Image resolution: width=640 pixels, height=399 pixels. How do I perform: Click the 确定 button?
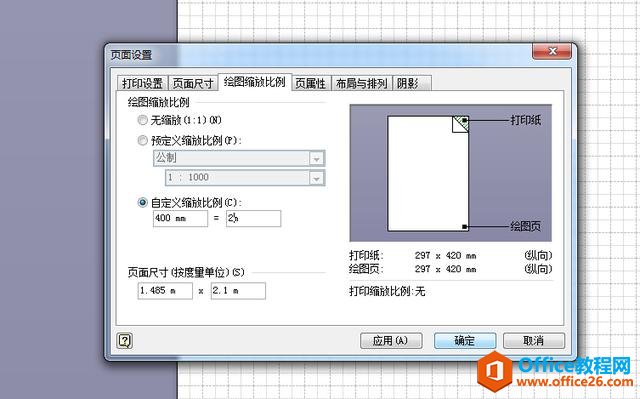(x=465, y=341)
